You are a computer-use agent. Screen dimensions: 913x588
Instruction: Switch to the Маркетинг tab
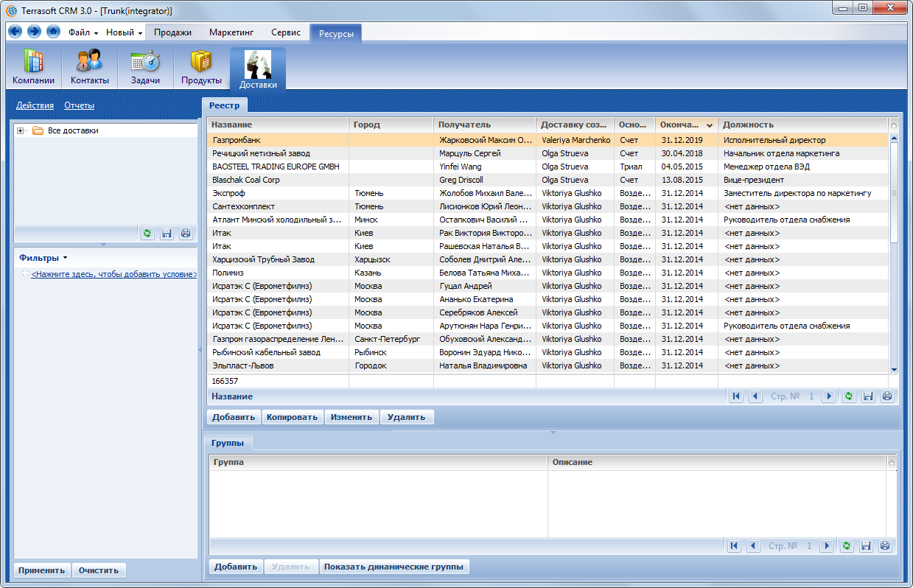(231, 32)
